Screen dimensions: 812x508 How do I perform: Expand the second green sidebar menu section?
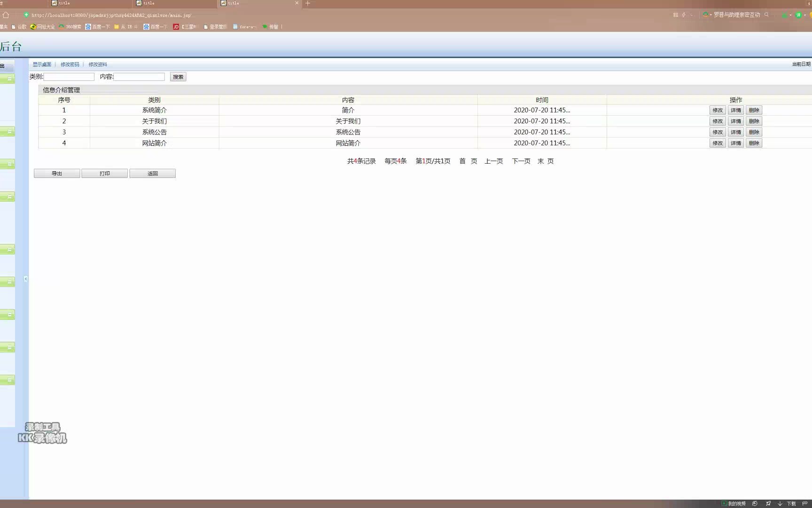(x=8, y=132)
